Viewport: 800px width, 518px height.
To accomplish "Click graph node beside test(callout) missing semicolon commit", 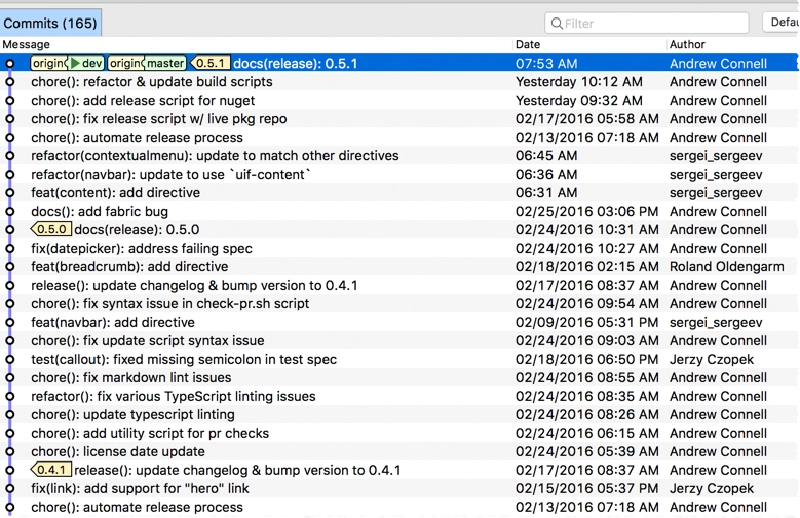I will pos(9,359).
